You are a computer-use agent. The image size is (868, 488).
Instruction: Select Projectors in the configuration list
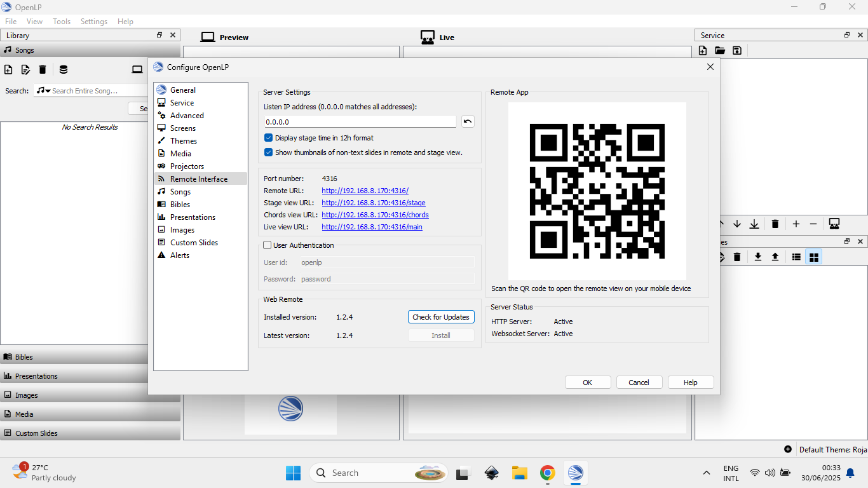click(201, 166)
